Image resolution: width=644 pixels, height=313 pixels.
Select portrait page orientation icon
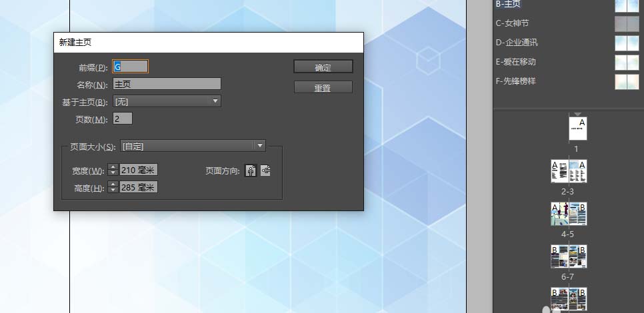(251, 170)
